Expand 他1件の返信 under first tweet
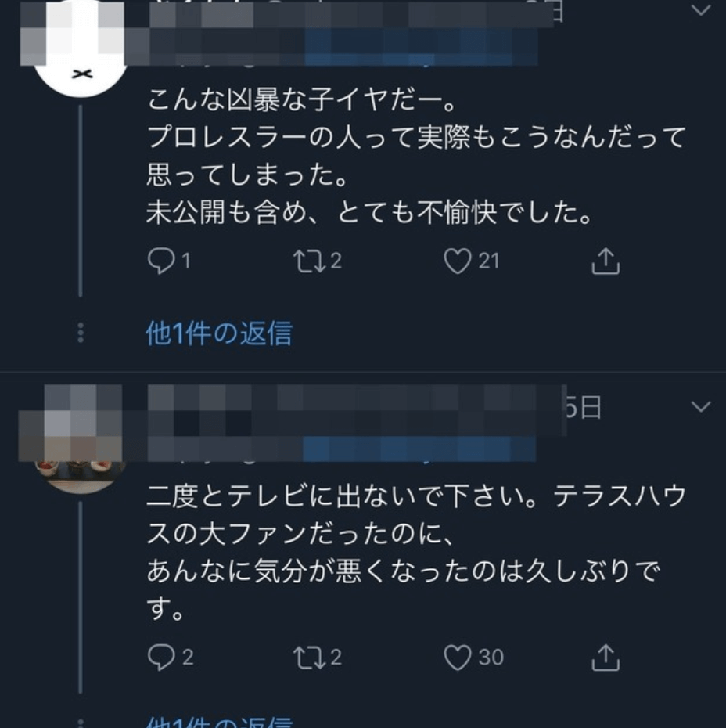 click(219, 333)
